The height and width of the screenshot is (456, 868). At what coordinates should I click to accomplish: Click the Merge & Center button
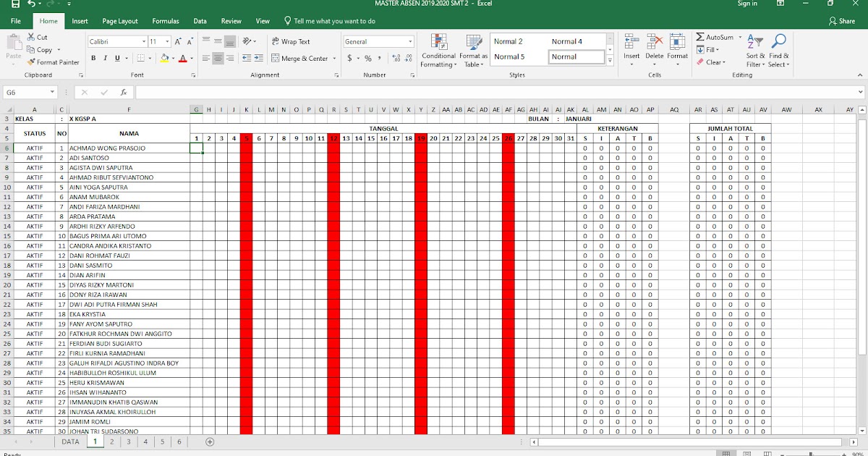pyautogui.click(x=299, y=59)
